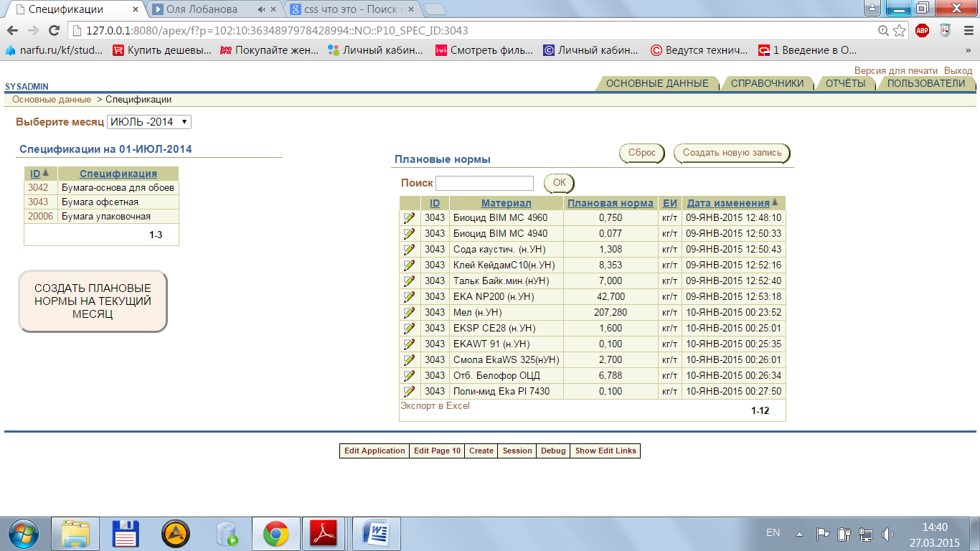Image resolution: width=980 pixels, height=551 pixels.
Task: Select the ПОЛЬЗОВАТЕЛИ tab
Action: pyautogui.click(x=926, y=83)
